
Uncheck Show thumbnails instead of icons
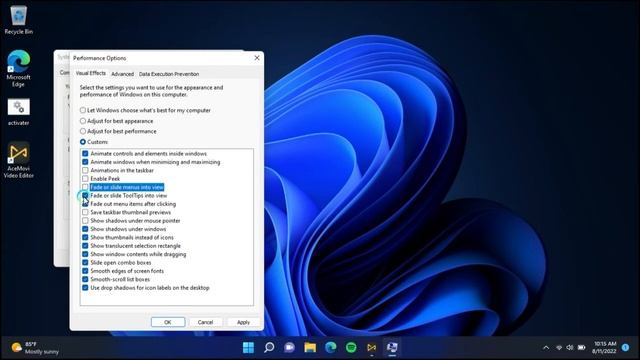85,237
